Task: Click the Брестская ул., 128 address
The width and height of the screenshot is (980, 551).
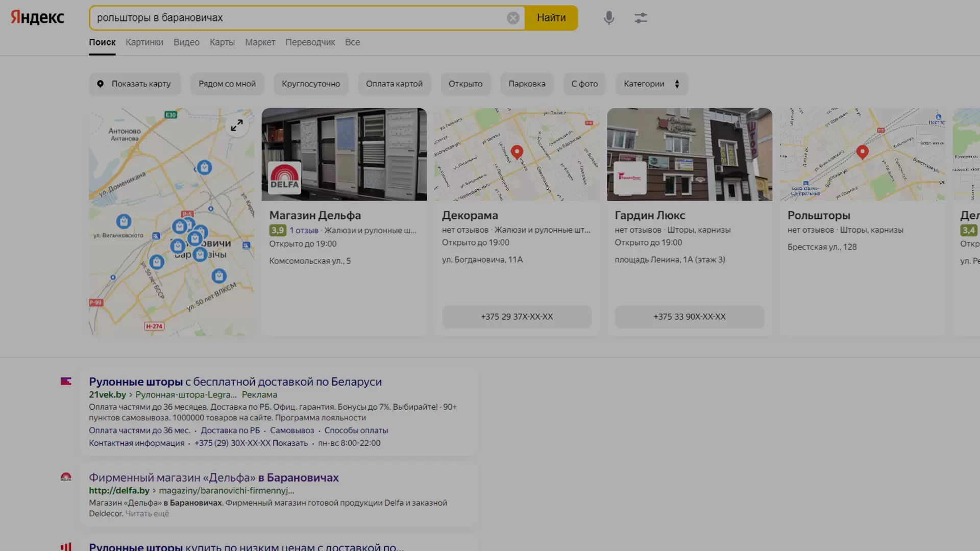Action: [822, 247]
